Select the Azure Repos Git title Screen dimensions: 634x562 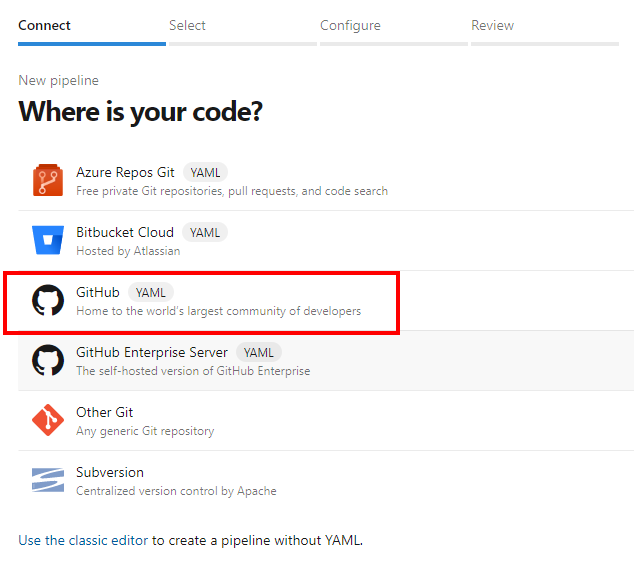point(125,172)
